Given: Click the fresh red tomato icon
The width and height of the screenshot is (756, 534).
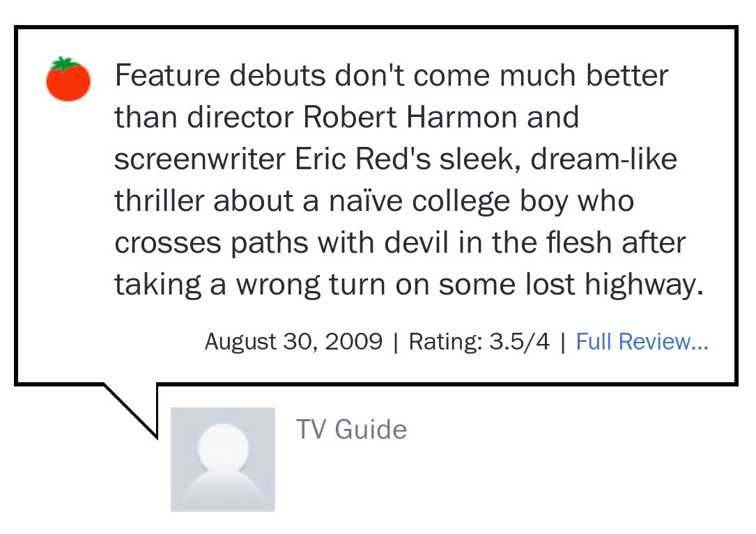Looking at the screenshot, I should click(x=68, y=79).
